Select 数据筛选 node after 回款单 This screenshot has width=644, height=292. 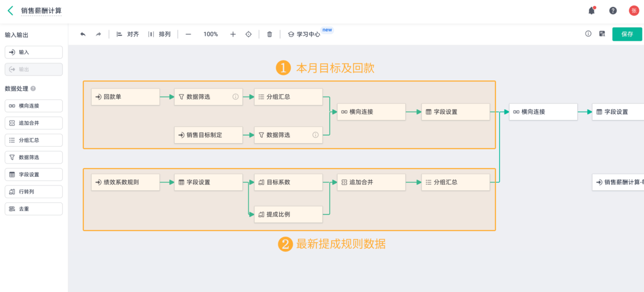[208, 97]
